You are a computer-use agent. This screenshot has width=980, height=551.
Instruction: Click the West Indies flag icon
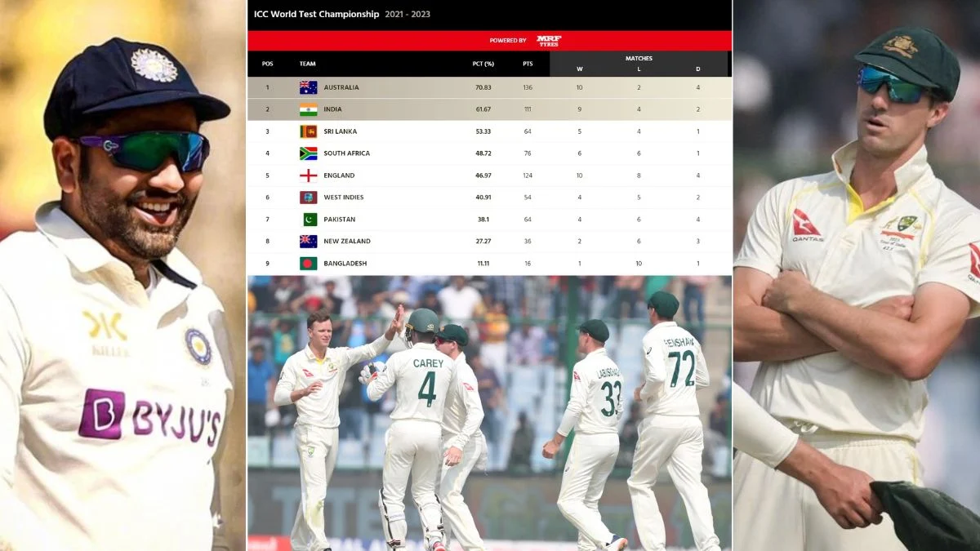308,198
